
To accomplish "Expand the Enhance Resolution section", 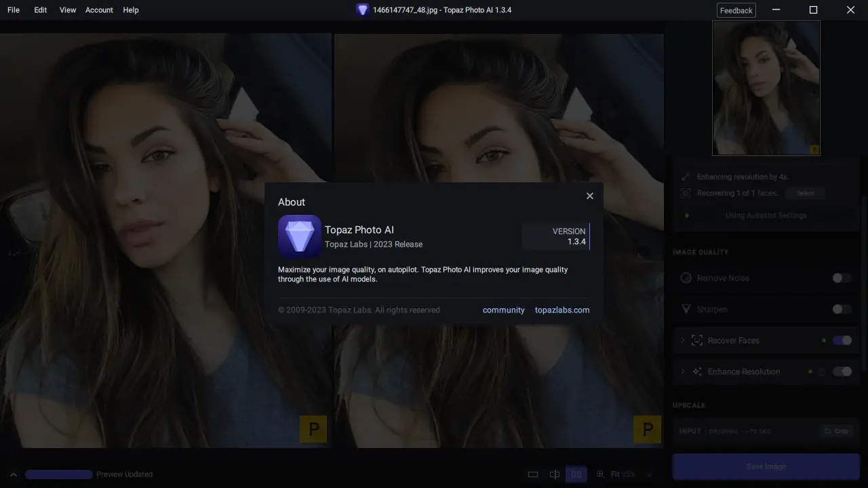I will point(683,371).
